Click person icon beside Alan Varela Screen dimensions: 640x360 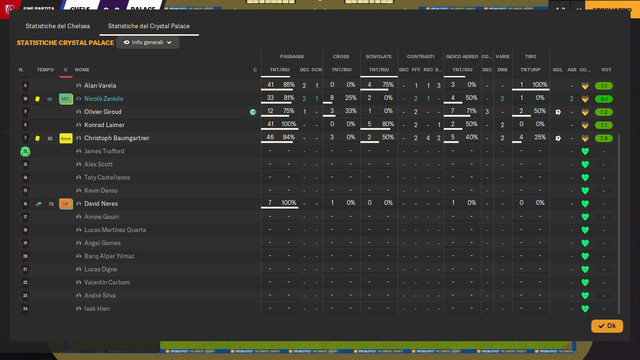pyautogui.click(x=78, y=86)
